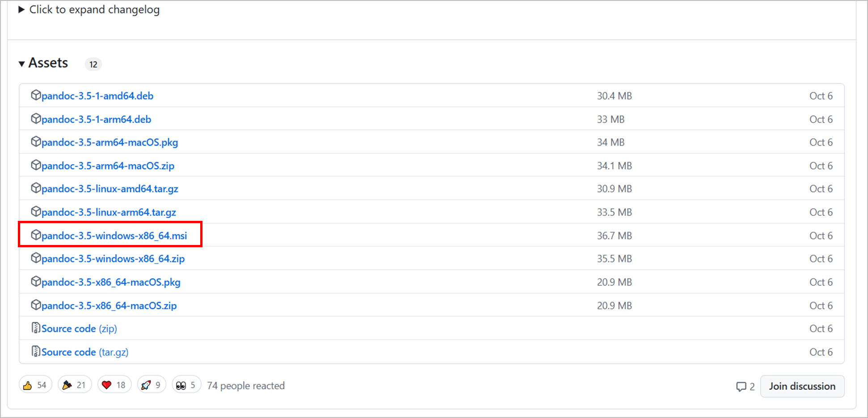Download pandoc-3.5-windows-x86_64.zip

coord(113,259)
